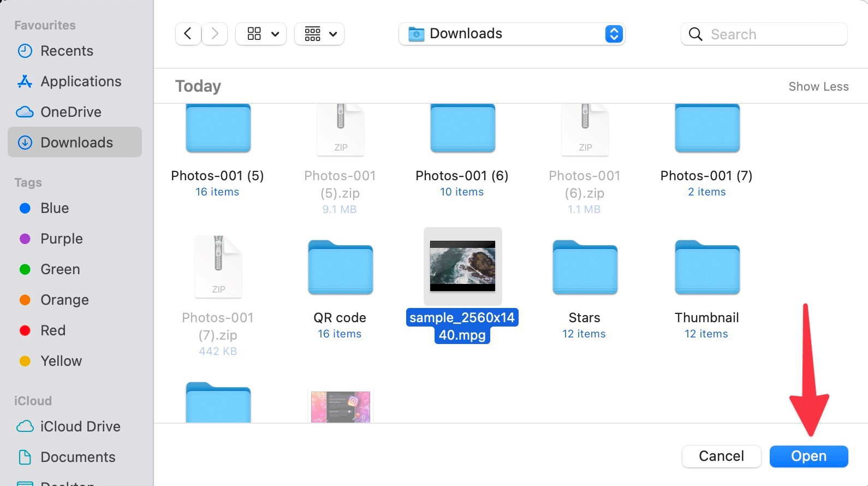The height and width of the screenshot is (486, 868).
Task: Open Recents in the sidebar
Action: 75,51
